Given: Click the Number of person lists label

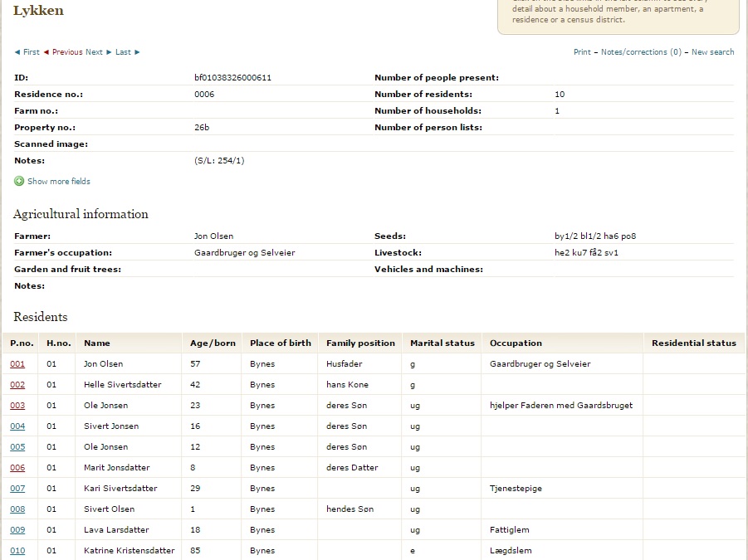Looking at the screenshot, I should 428,127.
